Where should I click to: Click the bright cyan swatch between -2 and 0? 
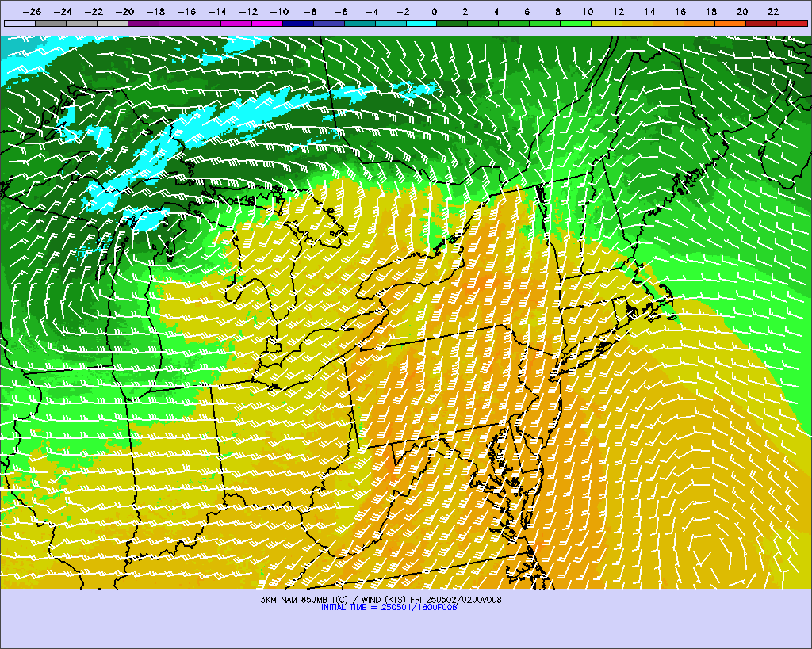click(422, 23)
